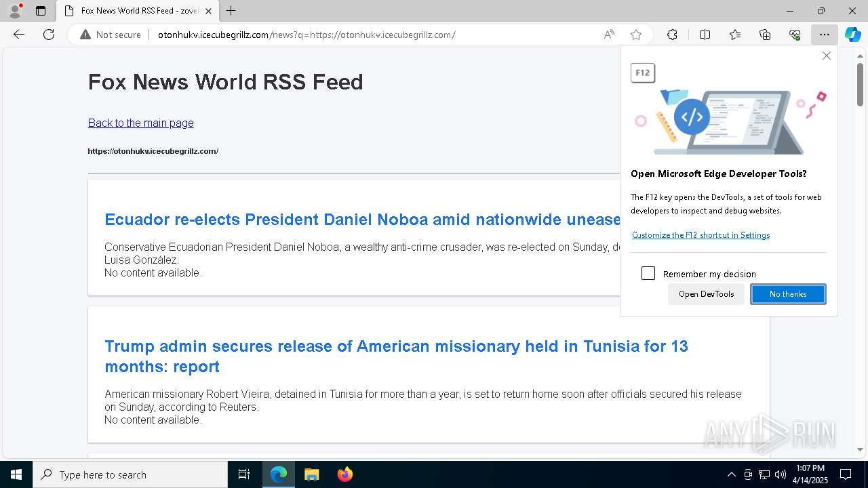Click the No thanks button
This screenshot has width=868, height=488.
point(788,294)
